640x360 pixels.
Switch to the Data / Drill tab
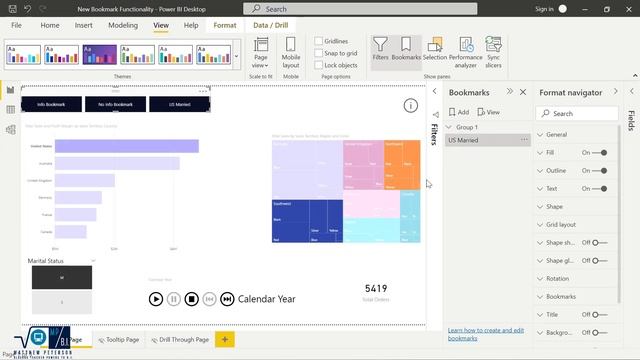click(x=271, y=25)
